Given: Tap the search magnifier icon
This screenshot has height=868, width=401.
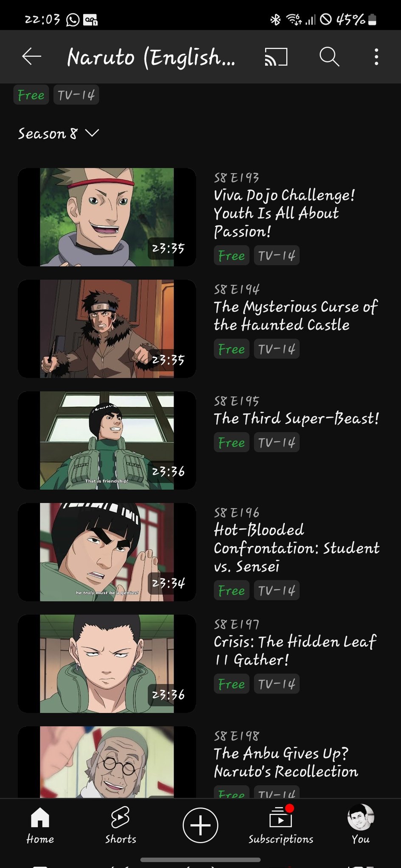Looking at the screenshot, I should tap(329, 56).
